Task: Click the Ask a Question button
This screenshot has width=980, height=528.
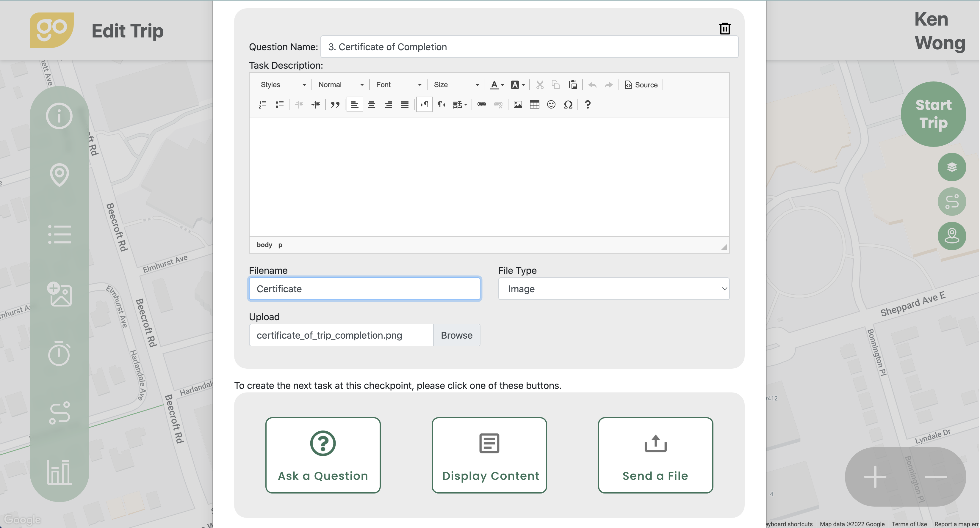Action: tap(323, 455)
